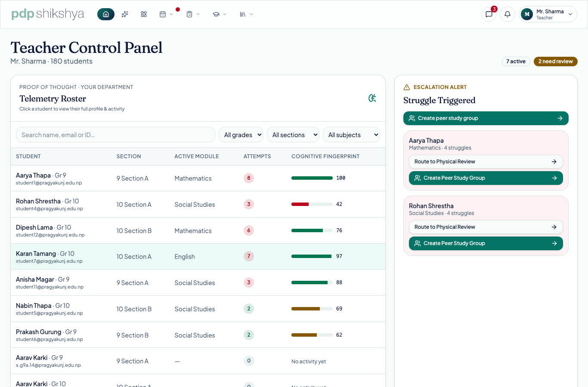The width and height of the screenshot is (588, 387).
Task: Click the top Create peer study group button
Action: pyautogui.click(x=486, y=118)
